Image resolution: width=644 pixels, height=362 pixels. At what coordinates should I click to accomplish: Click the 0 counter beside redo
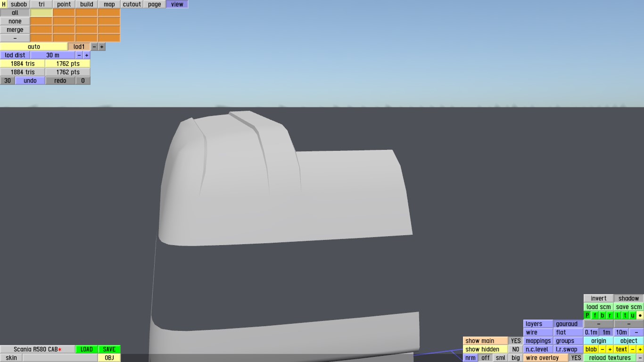pos(83,81)
